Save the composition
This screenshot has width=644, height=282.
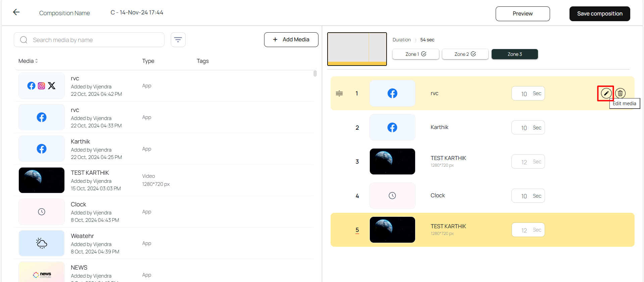click(x=599, y=14)
